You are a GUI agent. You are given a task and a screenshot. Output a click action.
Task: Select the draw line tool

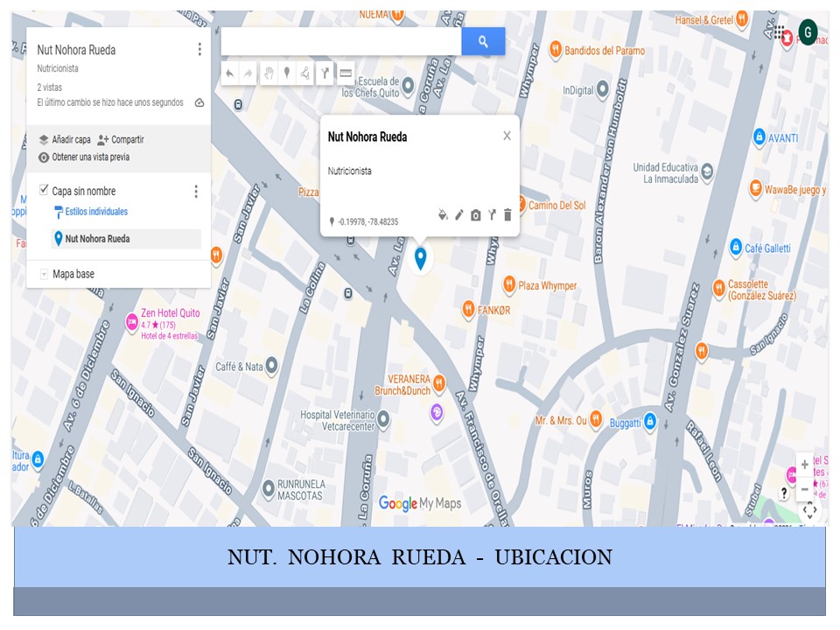pyautogui.click(x=305, y=73)
